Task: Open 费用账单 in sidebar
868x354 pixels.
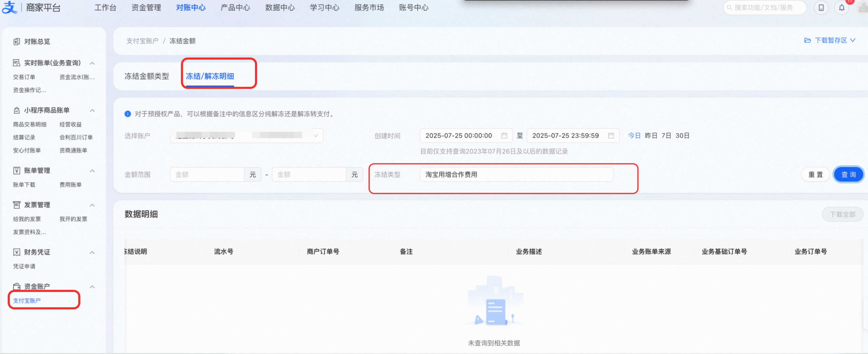Action: coord(71,185)
